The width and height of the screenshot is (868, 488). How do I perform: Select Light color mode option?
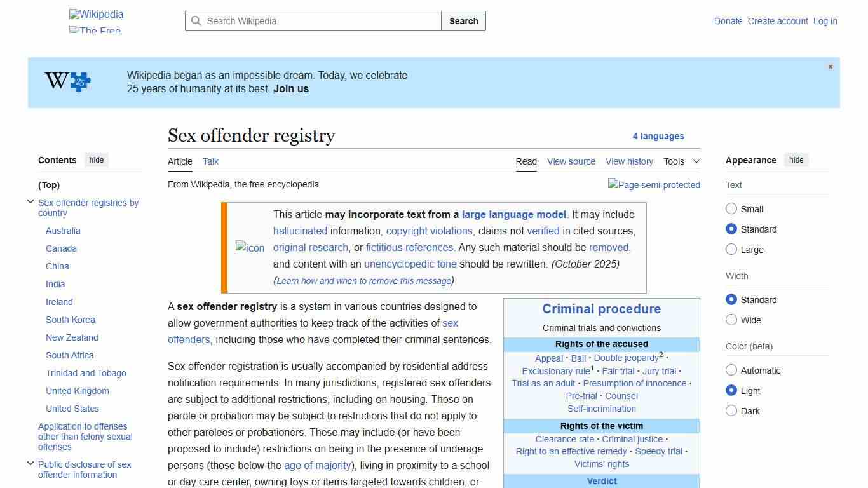point(731,390)
